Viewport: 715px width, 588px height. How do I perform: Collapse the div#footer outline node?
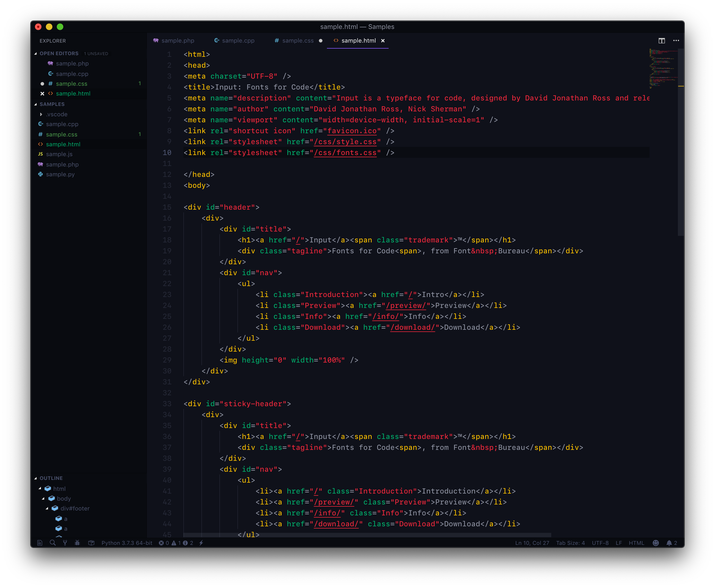click(x=47, y=508)
